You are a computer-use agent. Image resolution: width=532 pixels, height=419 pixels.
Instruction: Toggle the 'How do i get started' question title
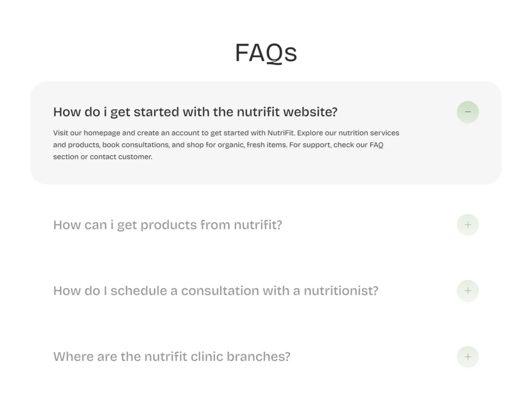pos(195,112)
